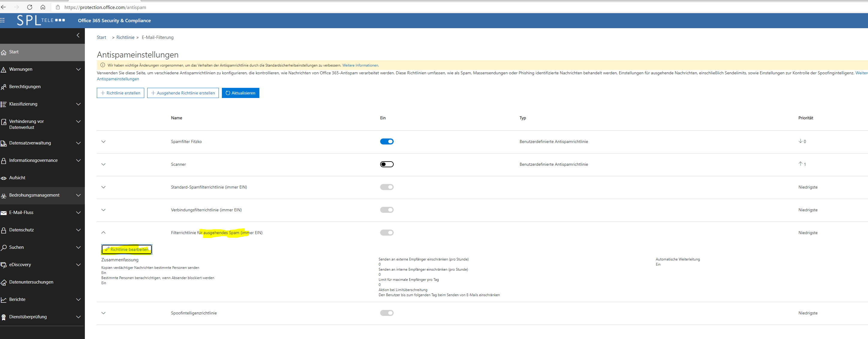
Task: Open the Weitere Informationen link
Action: tap(360, 65)
